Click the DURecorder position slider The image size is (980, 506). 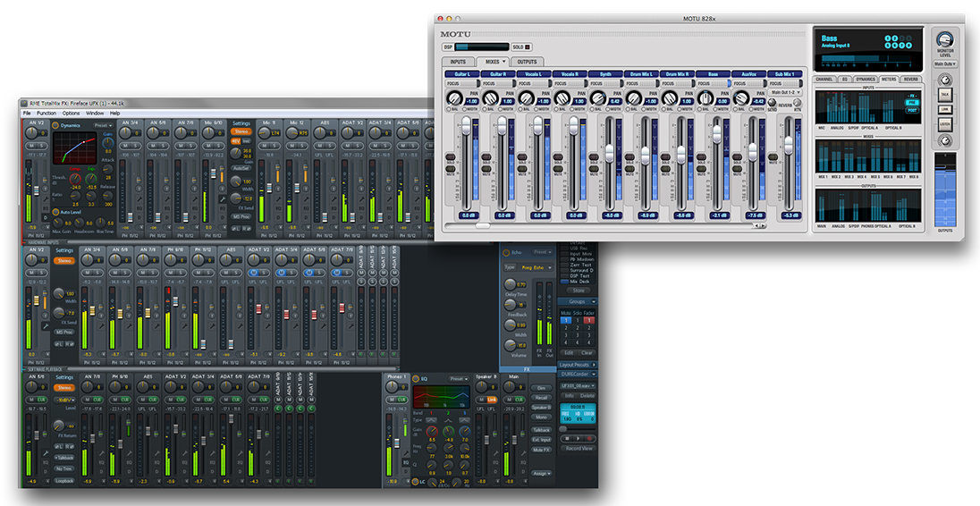click(x=563, y=428)
